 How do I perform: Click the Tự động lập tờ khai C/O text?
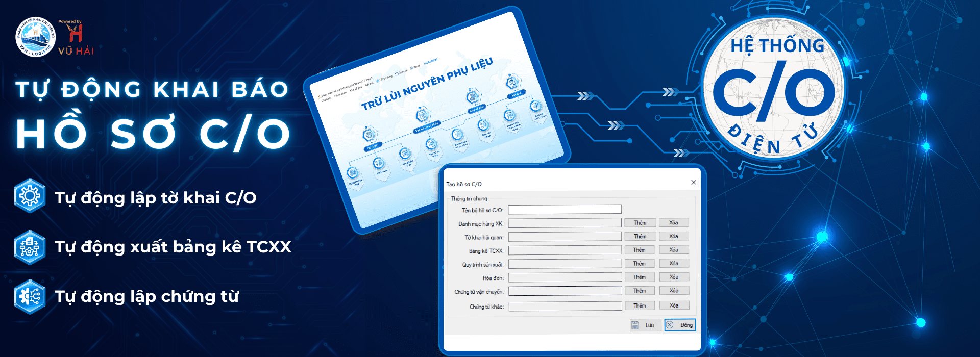click(156, 197)
